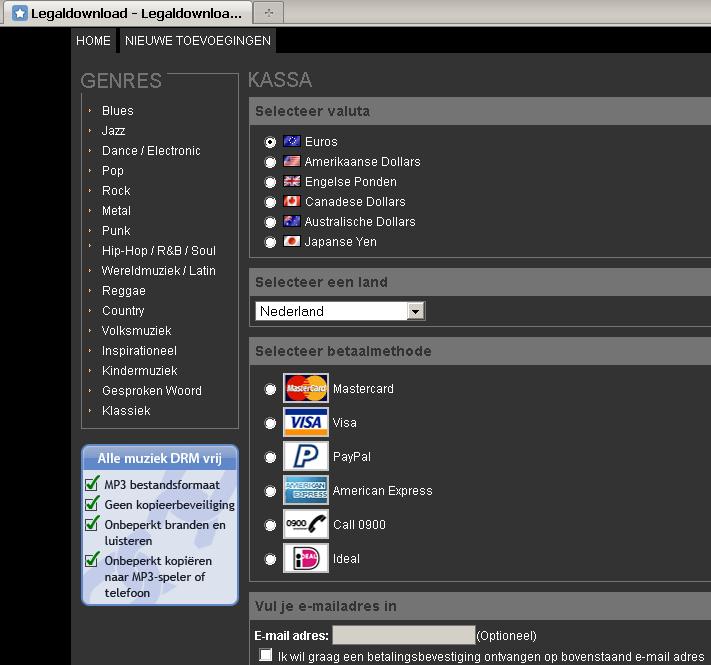711x665 pixels.
Task: Open the Rock genre link
Action: 116,190
